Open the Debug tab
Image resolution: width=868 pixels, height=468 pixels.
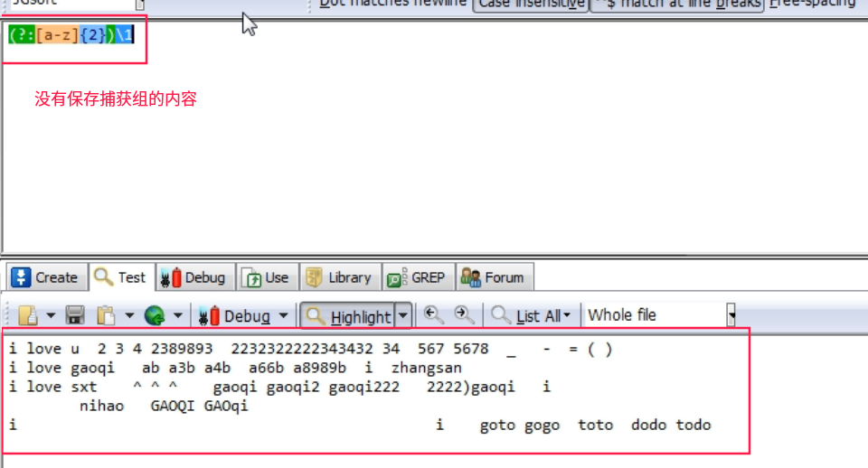[x=193, y=277]
